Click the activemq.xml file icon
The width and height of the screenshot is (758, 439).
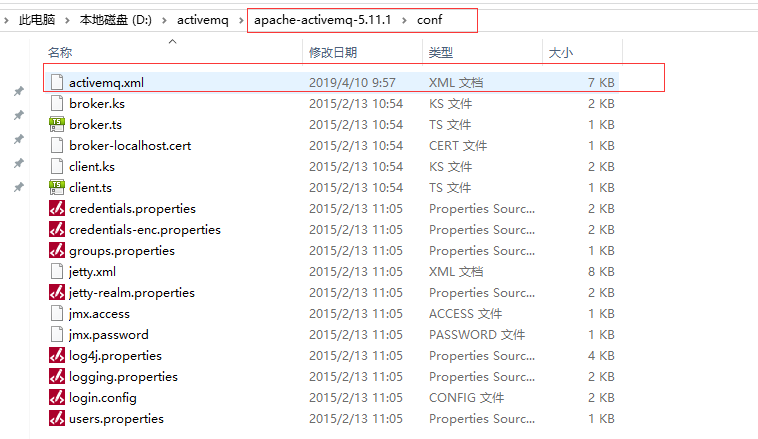click(x=57, y=82)
